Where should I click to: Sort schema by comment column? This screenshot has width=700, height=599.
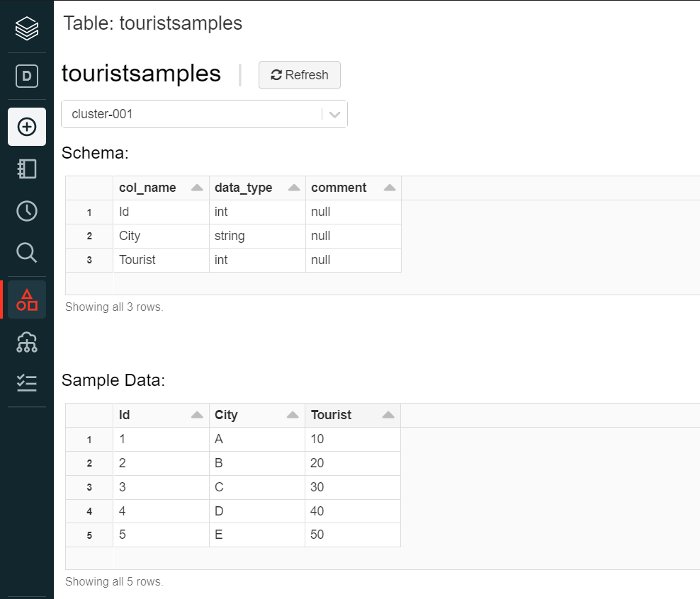[390, 188]
